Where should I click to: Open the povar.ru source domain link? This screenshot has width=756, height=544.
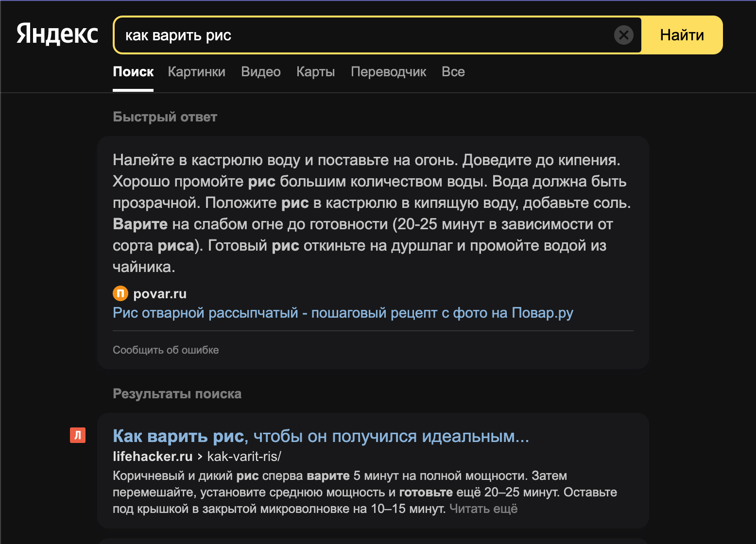(160, 294)
